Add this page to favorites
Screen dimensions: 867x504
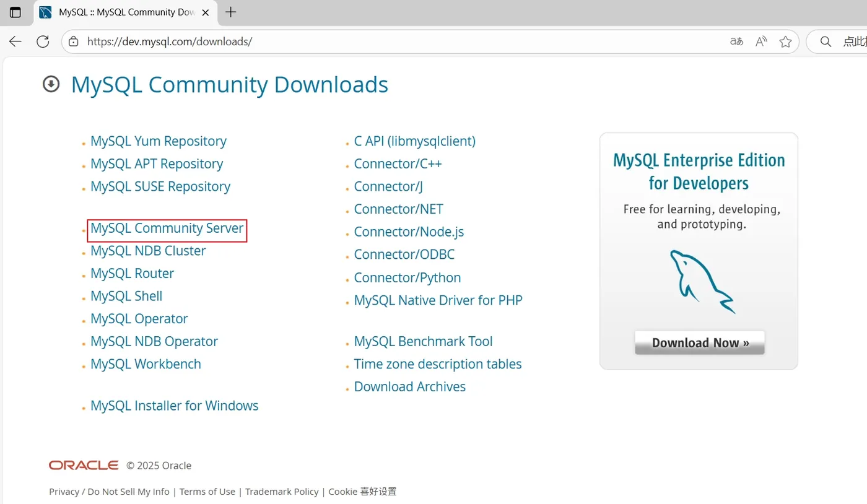[x=785, y=41]
